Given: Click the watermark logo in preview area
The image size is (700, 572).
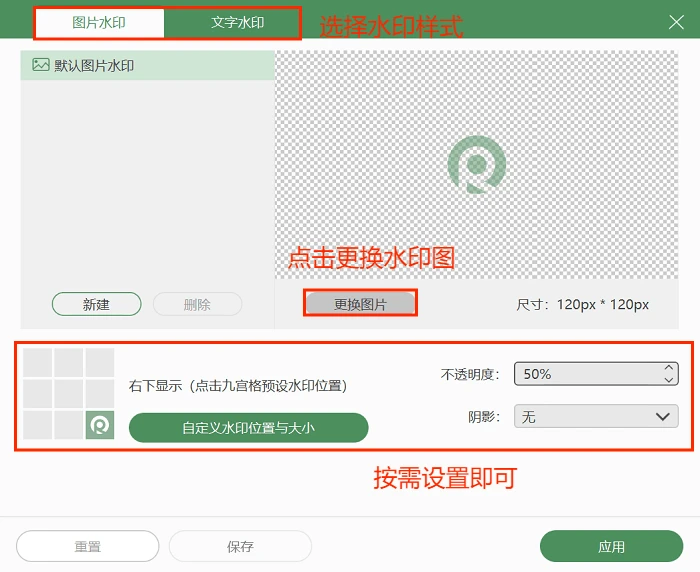Looking at the screenshot, I should (476, 164).
